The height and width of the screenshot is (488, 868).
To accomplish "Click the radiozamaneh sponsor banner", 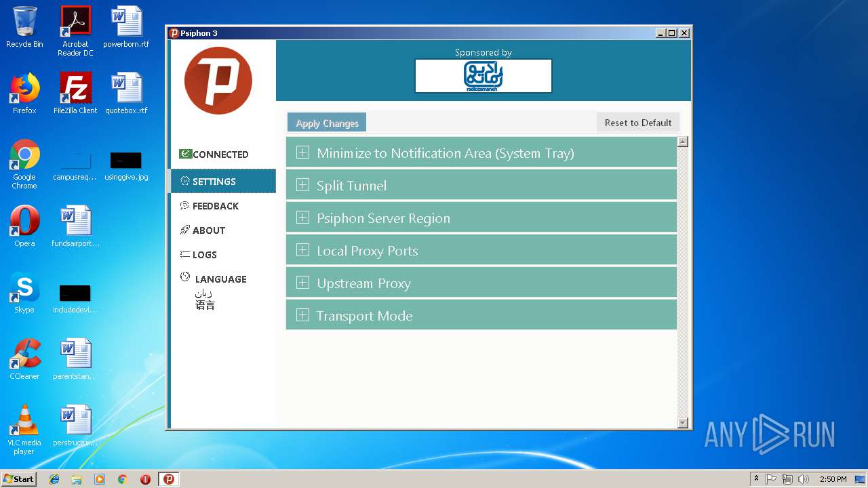I will [x=484, y=75].
